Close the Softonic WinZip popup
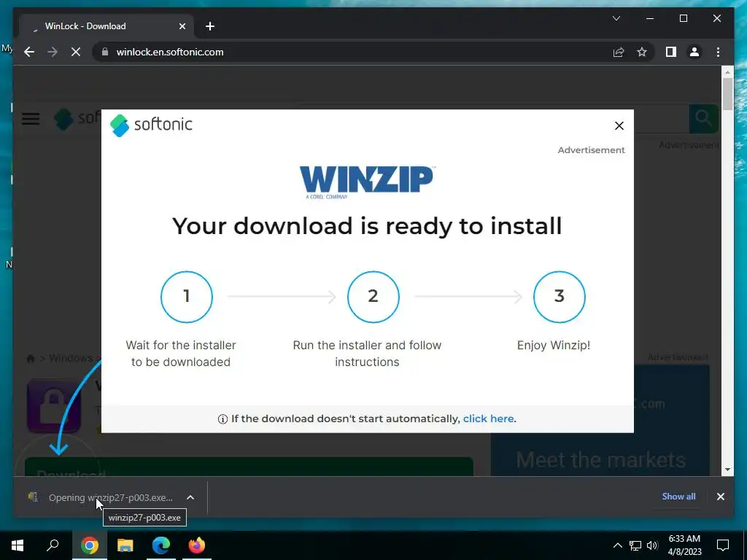The width and height of the screenshot is (747, 560). pyautogui.click(x=619, y=125)
